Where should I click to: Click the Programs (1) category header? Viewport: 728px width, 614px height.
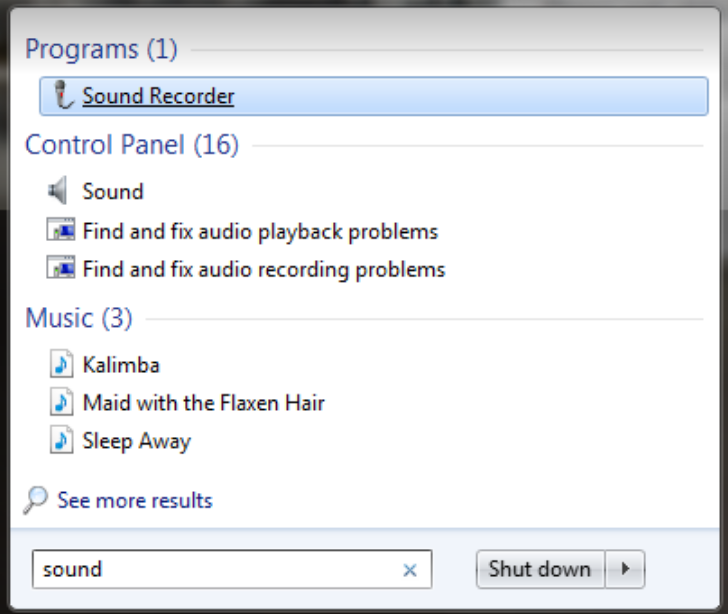click(x=101, y=48)
